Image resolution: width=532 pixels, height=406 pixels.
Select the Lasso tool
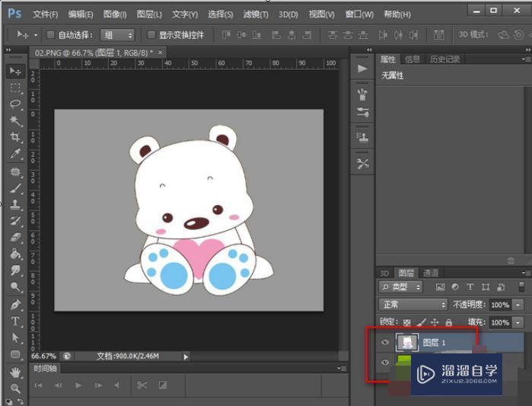coord(15,104)
